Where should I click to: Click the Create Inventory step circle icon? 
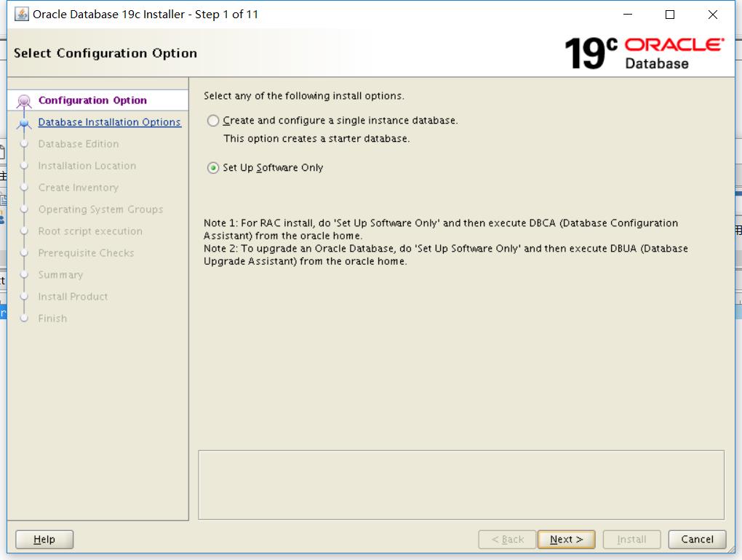coord(23,187)
